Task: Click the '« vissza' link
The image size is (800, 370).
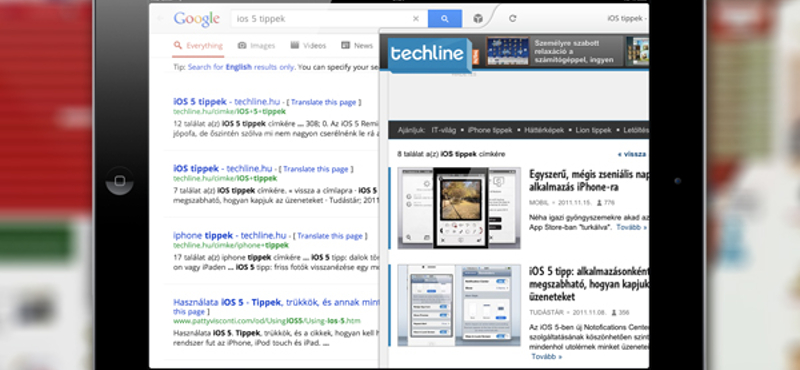Action: (x=632, y=154)
